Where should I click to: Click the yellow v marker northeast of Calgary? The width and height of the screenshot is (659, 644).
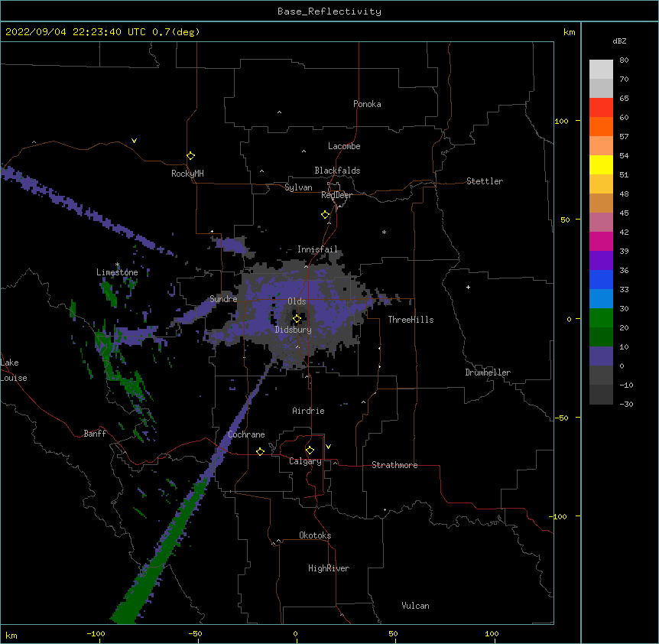point(328,447)
